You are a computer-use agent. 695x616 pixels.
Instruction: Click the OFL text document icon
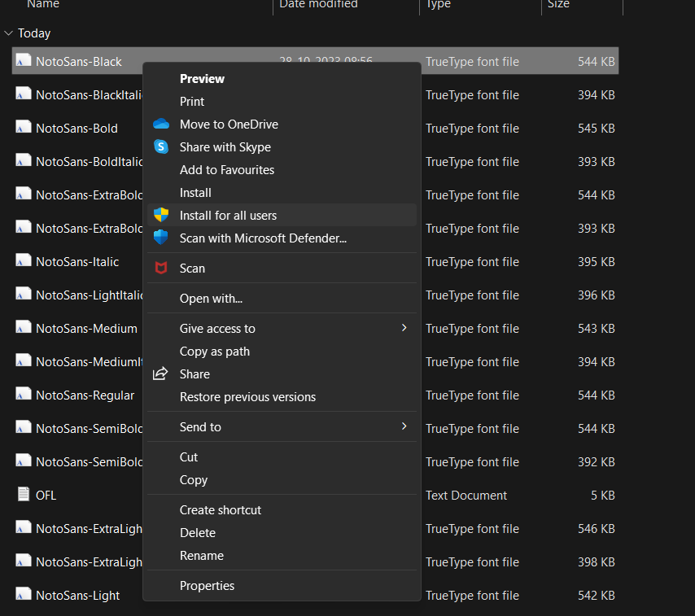coord(24,495)
